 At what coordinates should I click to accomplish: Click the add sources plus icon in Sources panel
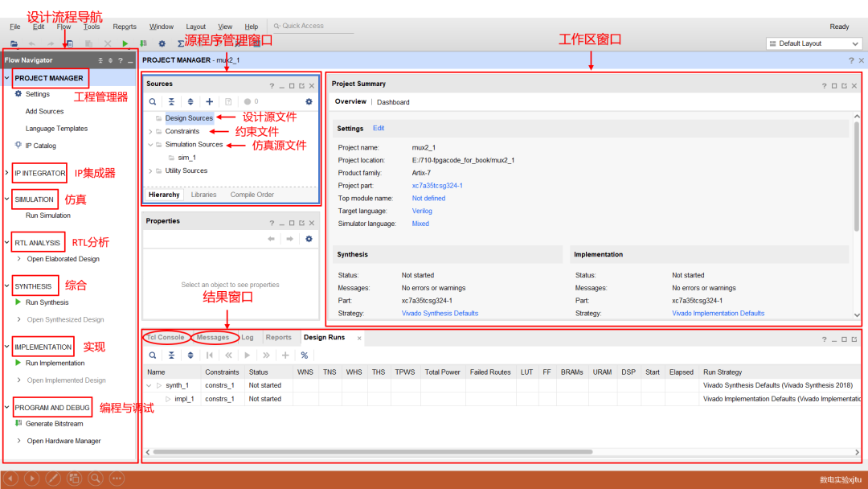[210, 102]
